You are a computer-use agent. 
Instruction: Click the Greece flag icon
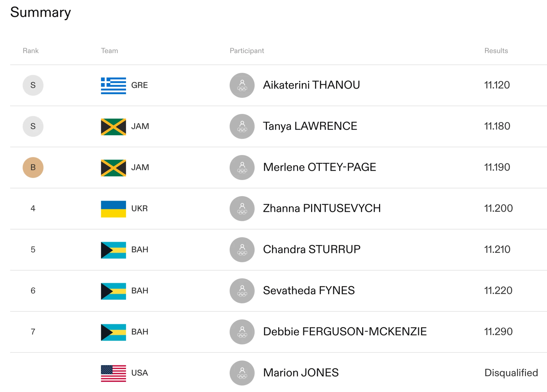pos(113,85)
